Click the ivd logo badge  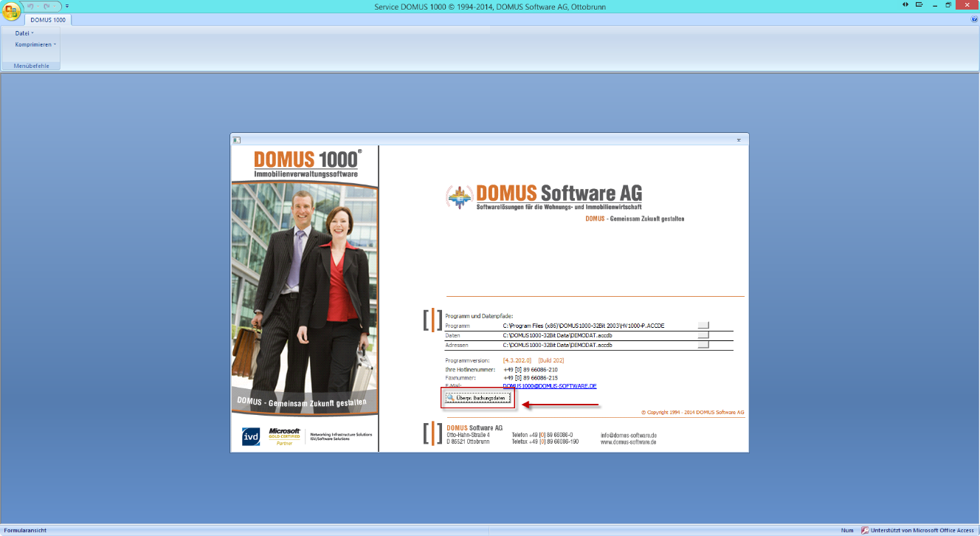[x=251, y=436]
